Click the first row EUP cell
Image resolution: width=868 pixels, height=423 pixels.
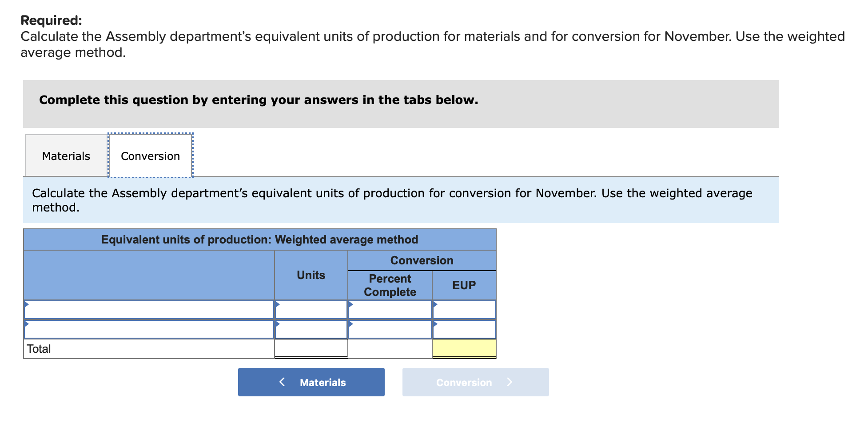(464, 310)
